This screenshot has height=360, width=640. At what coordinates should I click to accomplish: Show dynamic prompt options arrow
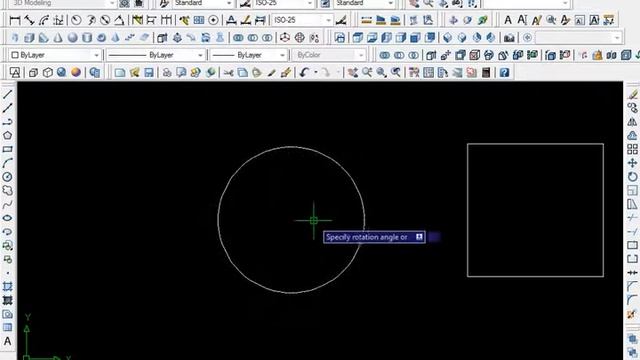419,237
